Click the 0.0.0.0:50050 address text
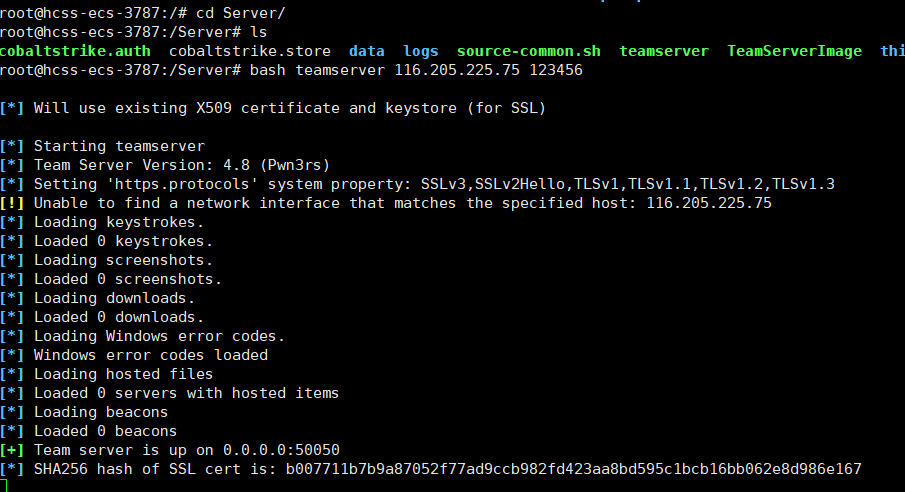The image size is (905, 492). pos(282,450)
